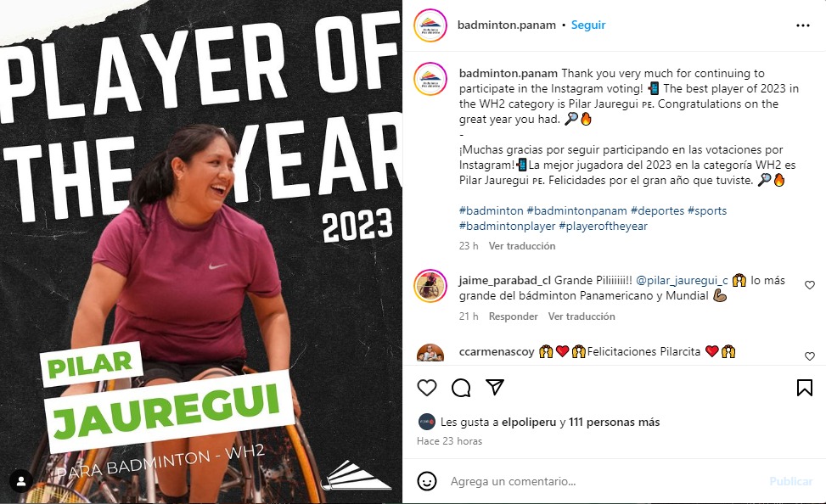Like the post with the heart icon
826x504 pixels.
click(x=427, y=388)
